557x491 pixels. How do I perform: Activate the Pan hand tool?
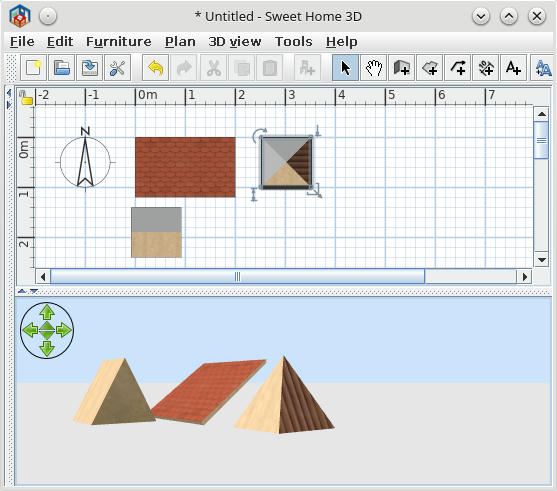click(373, 68)
